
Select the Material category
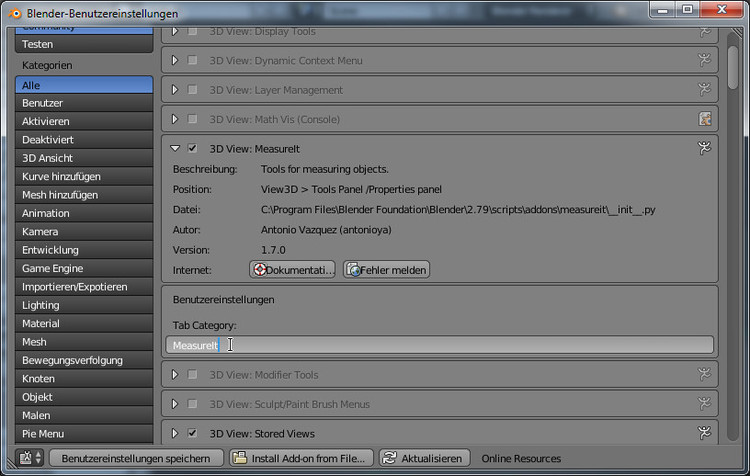tap(84, 323)
